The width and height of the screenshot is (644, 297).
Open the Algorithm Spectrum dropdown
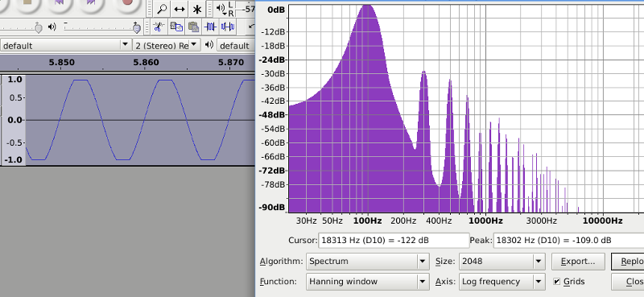(x=366, y=262)
